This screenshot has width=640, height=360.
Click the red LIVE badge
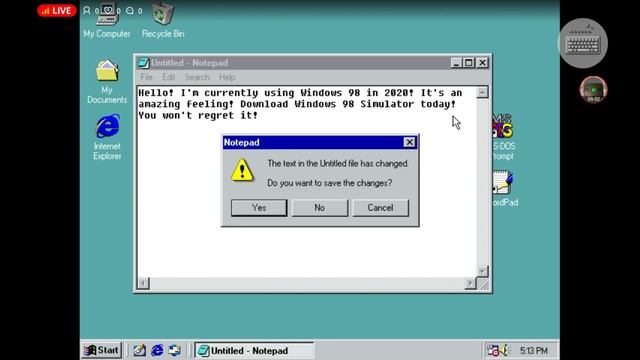point(57,11)
